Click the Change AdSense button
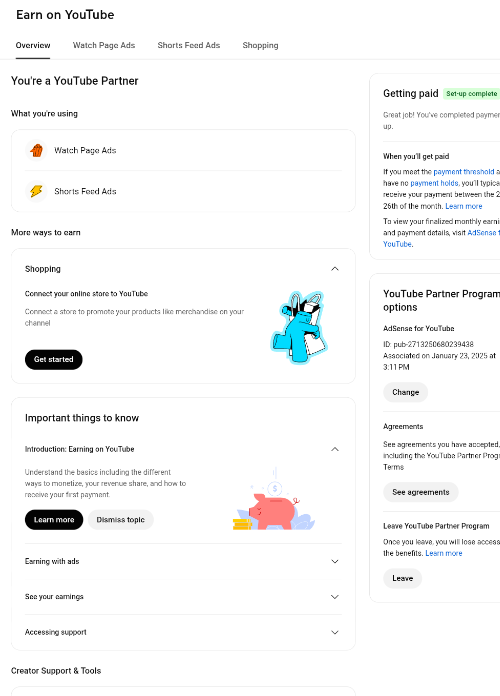500x696 pixels. (x=405, y=392)
